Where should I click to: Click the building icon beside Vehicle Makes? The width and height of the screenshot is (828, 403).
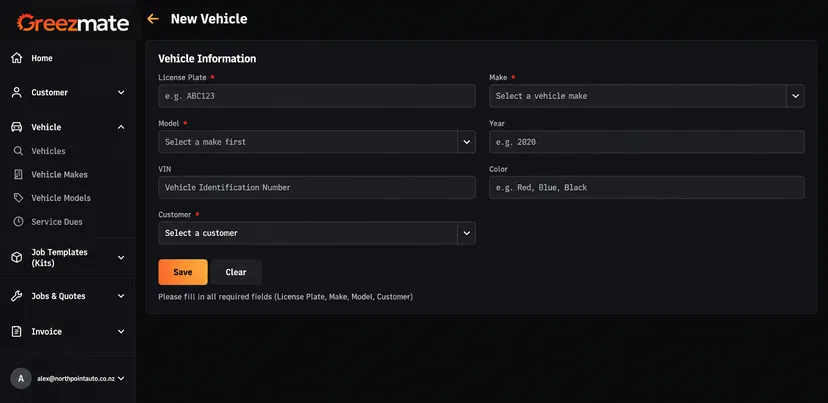(18, 174)
